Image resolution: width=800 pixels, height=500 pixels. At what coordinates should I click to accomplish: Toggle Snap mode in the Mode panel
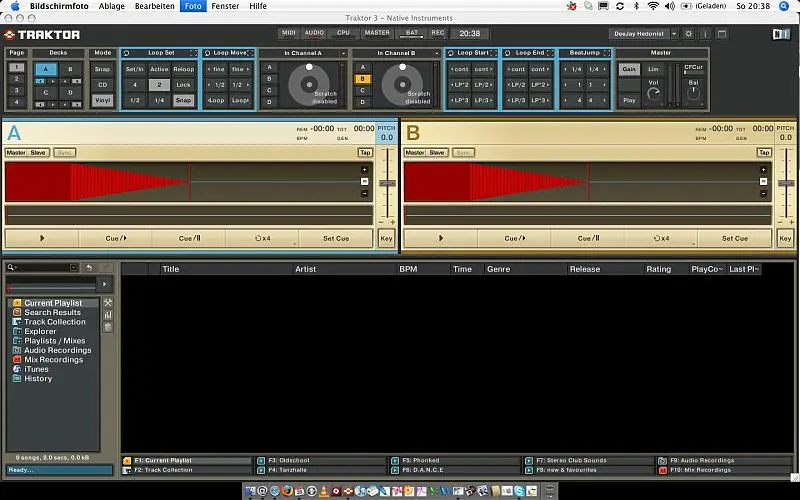(x=102, y=69)
